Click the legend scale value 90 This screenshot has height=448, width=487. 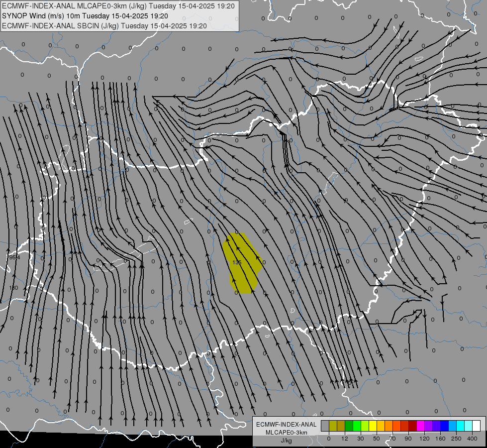point(408,439)
